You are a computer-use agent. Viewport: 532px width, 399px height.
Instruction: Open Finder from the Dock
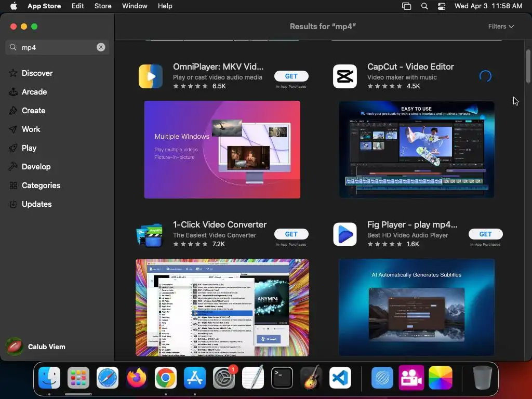pos(49,378)
